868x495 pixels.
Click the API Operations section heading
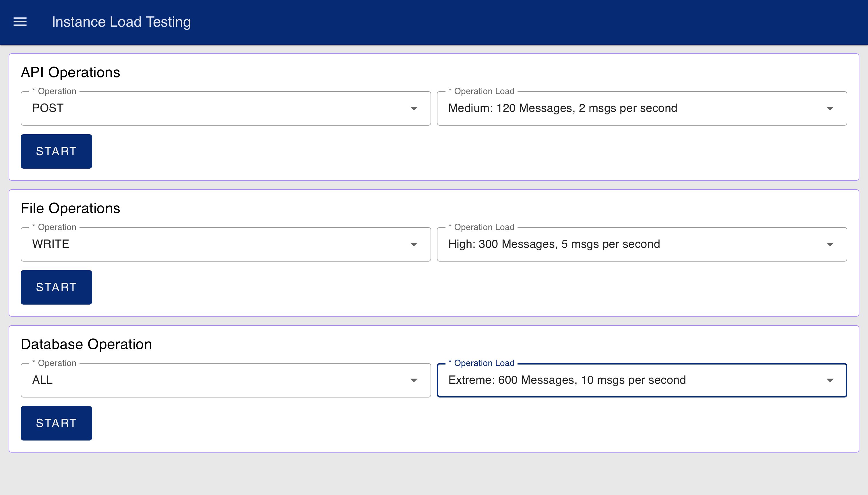tap(70, 72)
